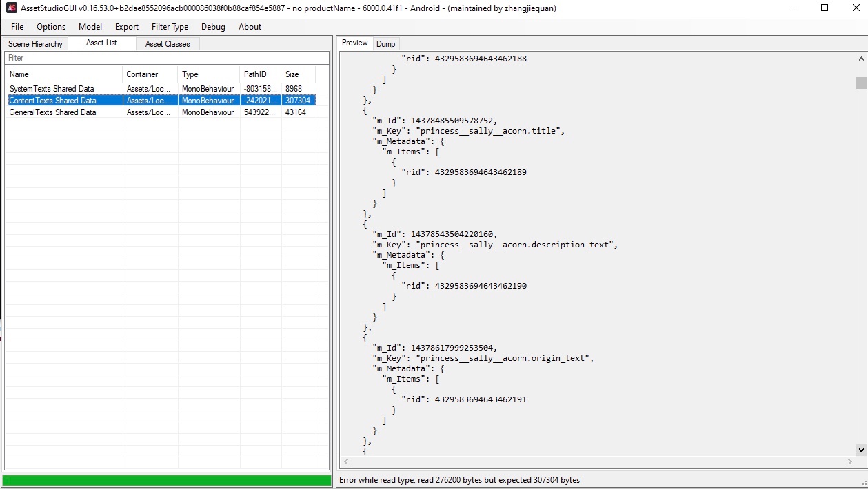
Task: Open the Model menu
Action: point(90,27)
